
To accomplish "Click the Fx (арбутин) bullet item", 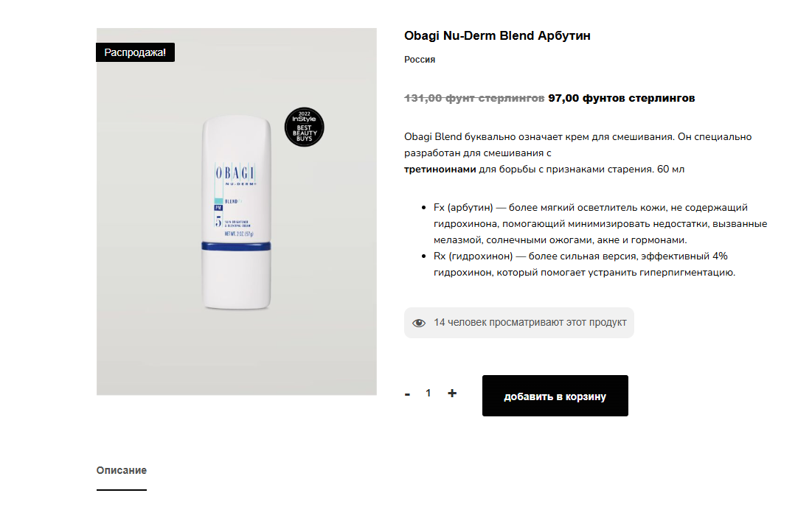I will (600, 223).
